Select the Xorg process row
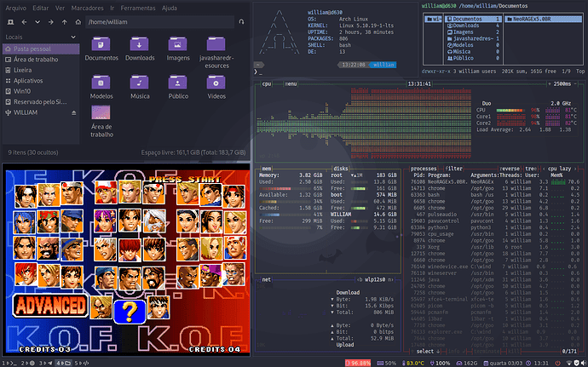This screenshot has height=367, width=588. point(495,247)
